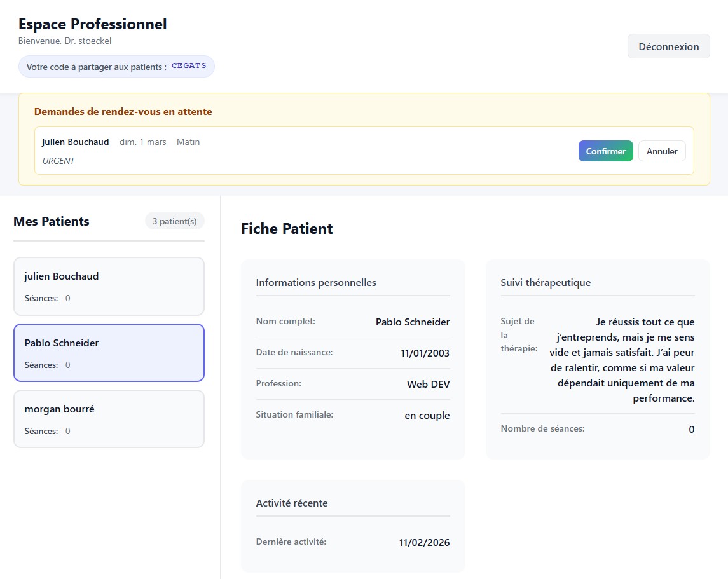The width and height of the screenshot is (728, 579).
Task: Open julien Bouchaud's card in Mes Patients
Action: [x=109, y=286]
